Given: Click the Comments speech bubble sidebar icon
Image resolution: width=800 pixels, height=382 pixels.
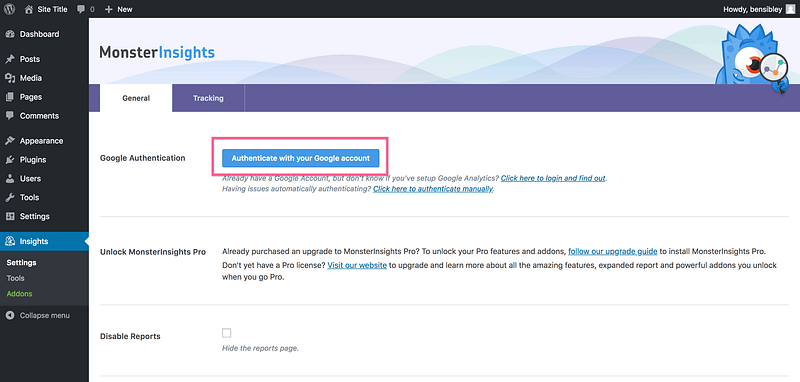Looking at the screenshot, I should coord(10,116).
